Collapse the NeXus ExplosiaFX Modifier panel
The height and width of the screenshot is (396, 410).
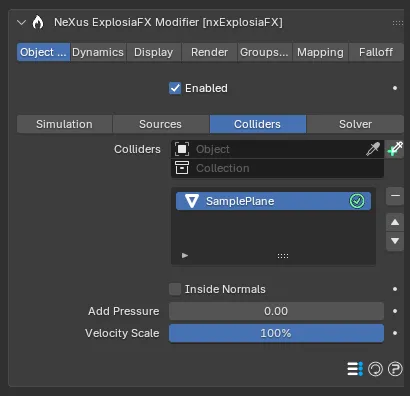[x=21, y=23]
